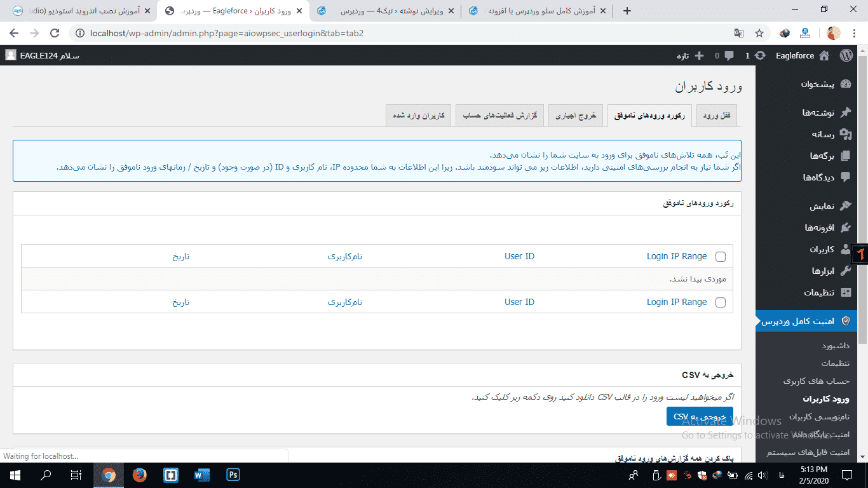Open the notification center icon
This screenshot has height=488, width=868.
tap(847, 475)
